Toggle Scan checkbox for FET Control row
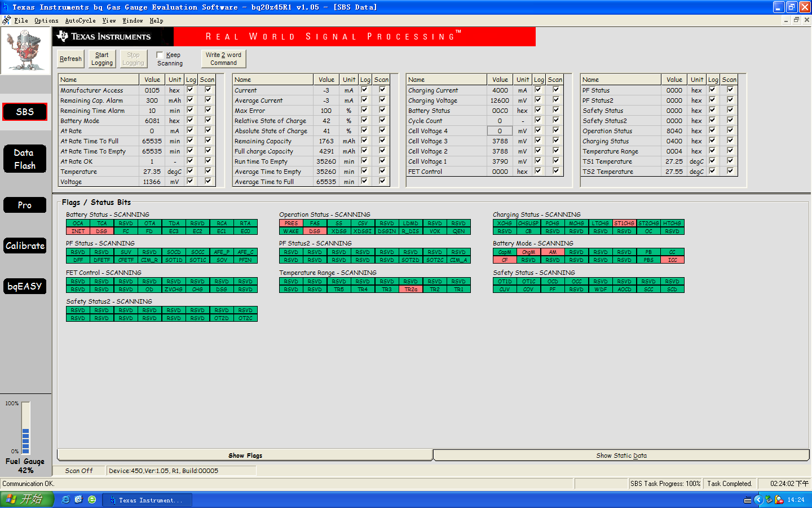Screen dimensions: 812x508 point(556,171)
